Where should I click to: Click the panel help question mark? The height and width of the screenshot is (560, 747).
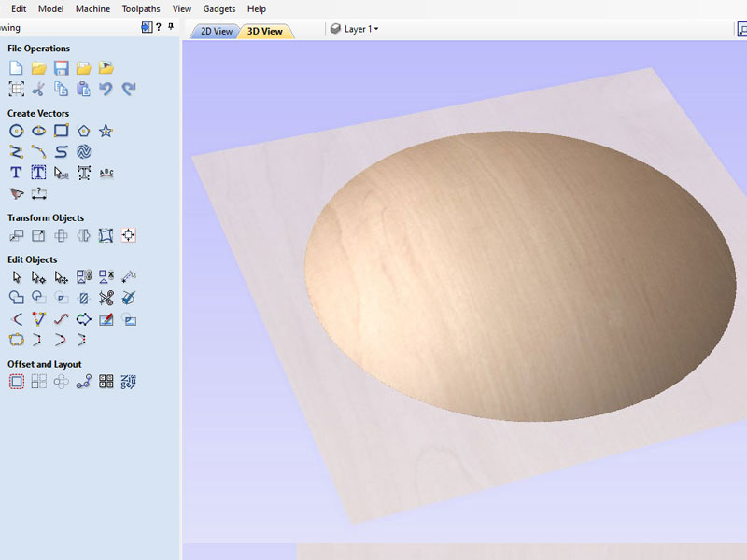click(x=159, y=27)
